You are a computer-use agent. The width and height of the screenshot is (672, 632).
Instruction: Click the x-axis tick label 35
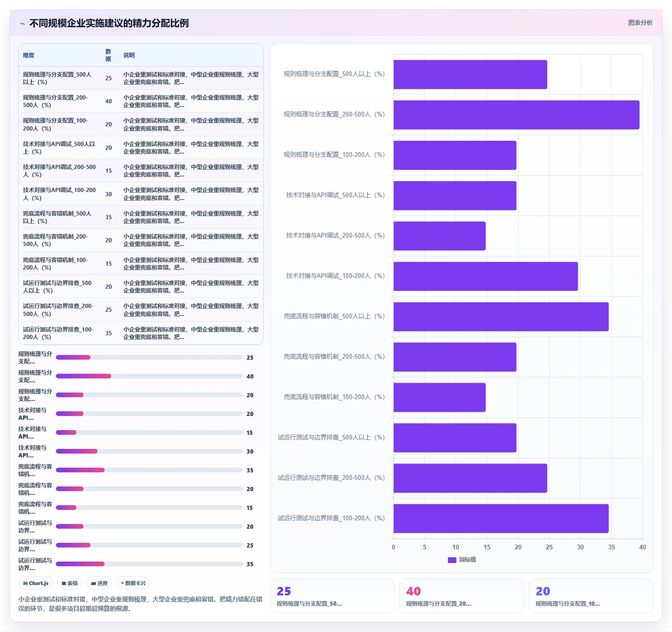[x=611, y=547]
